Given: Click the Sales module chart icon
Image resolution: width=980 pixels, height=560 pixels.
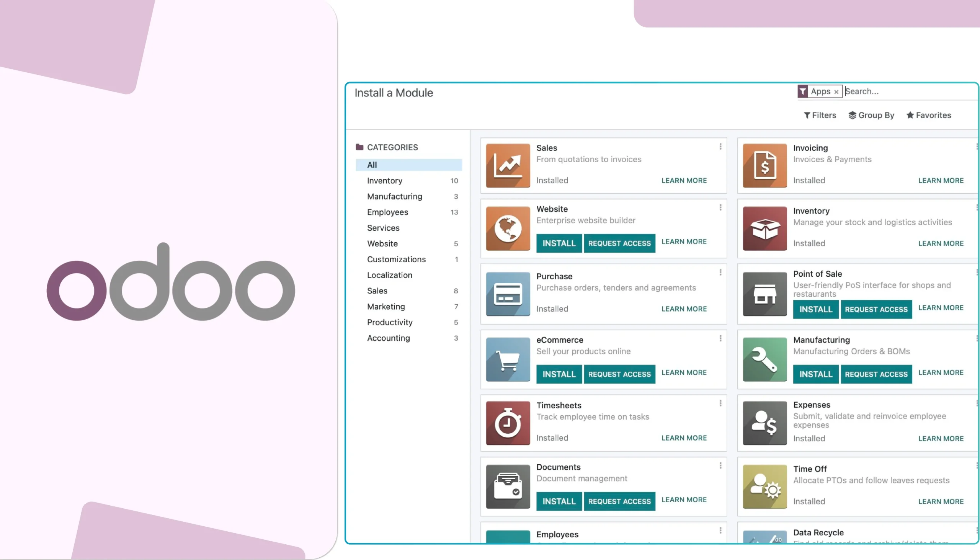Looking at the screenshot, I should [x=507, y=165].
